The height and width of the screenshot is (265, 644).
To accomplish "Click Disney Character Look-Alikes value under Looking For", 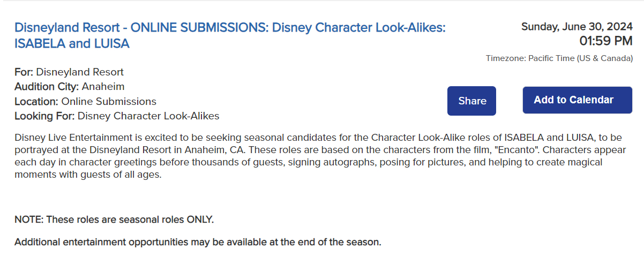I will coord(148,116).
